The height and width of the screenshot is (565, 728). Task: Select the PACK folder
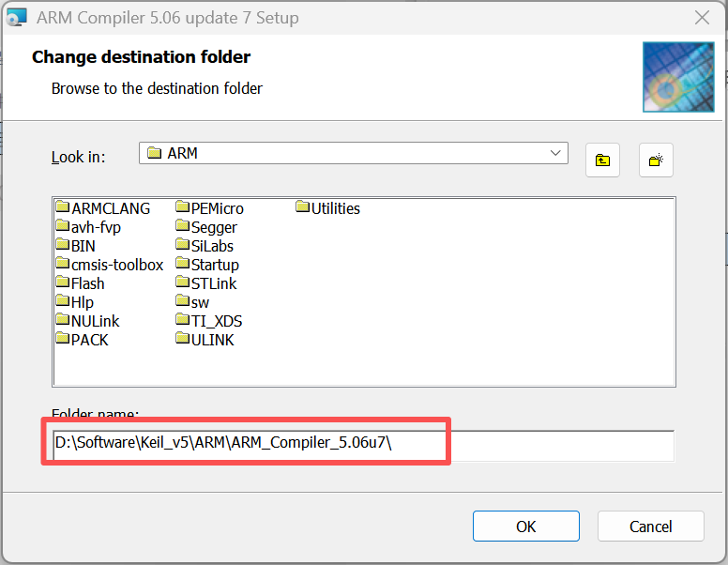coord(83,340)
